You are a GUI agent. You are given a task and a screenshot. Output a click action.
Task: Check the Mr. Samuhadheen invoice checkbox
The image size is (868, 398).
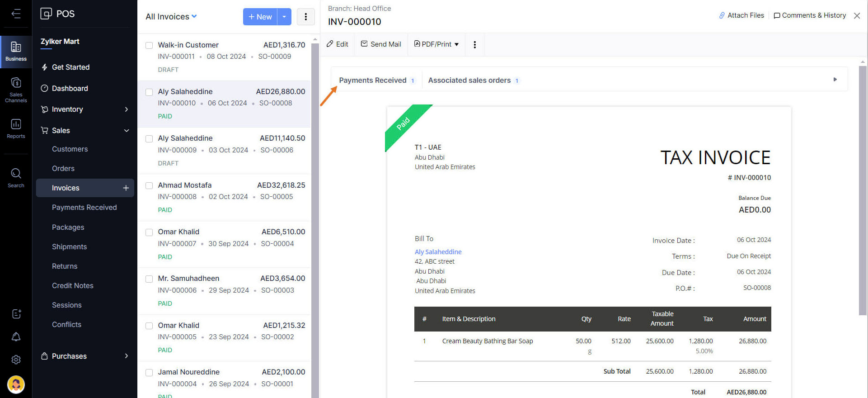coord(149,279)
